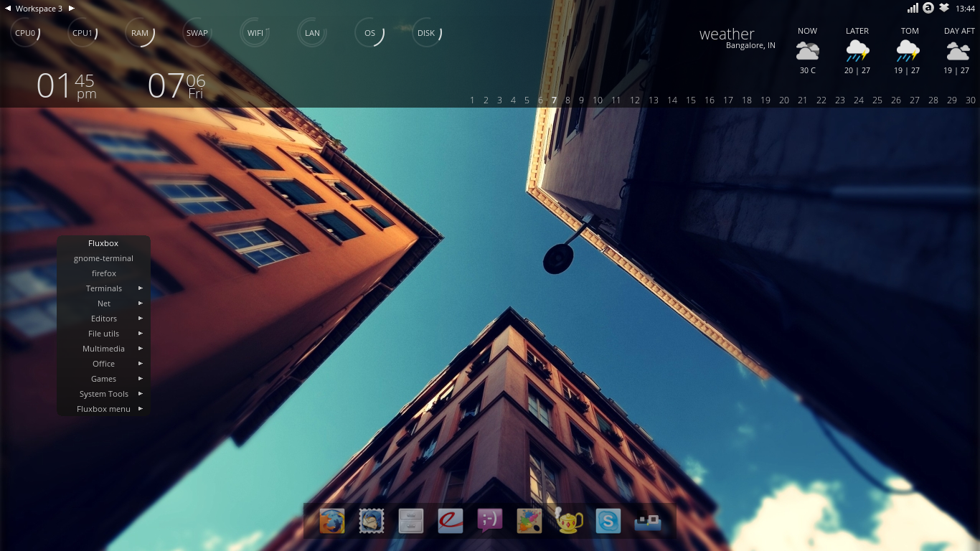Click the next workspace arrow
The width and height of the screenshot is (980, 551).
coord(70,8)
